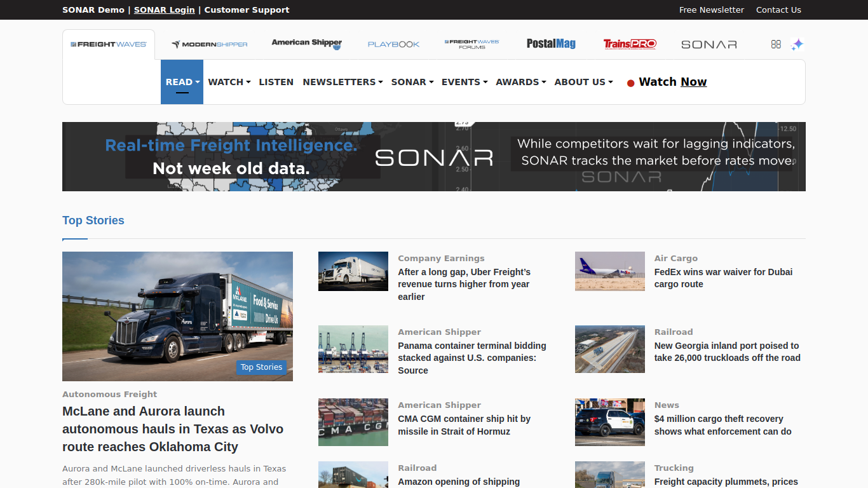868x488 pixels.
Task: Open the FreightWaves Forums logo
Action: (472, 44)
